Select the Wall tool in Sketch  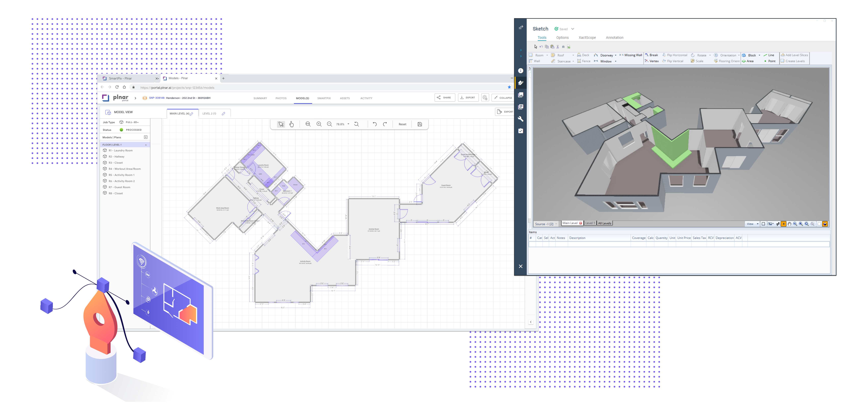535,61
